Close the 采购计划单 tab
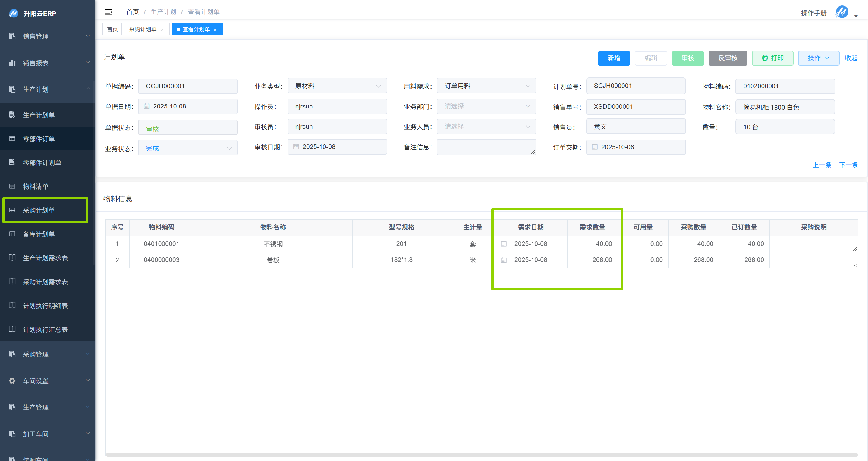 [x=162, y=30]
